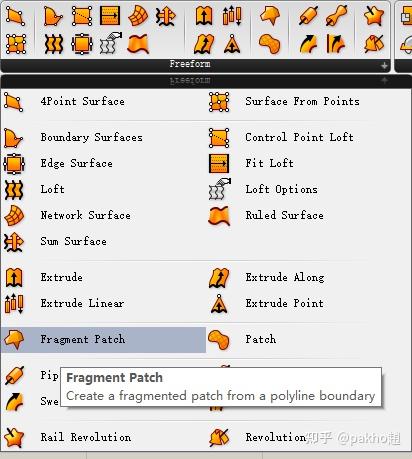Expand Freeform panel with plus button
This screenshot has width=412, height=459.
tap(384, 66)
